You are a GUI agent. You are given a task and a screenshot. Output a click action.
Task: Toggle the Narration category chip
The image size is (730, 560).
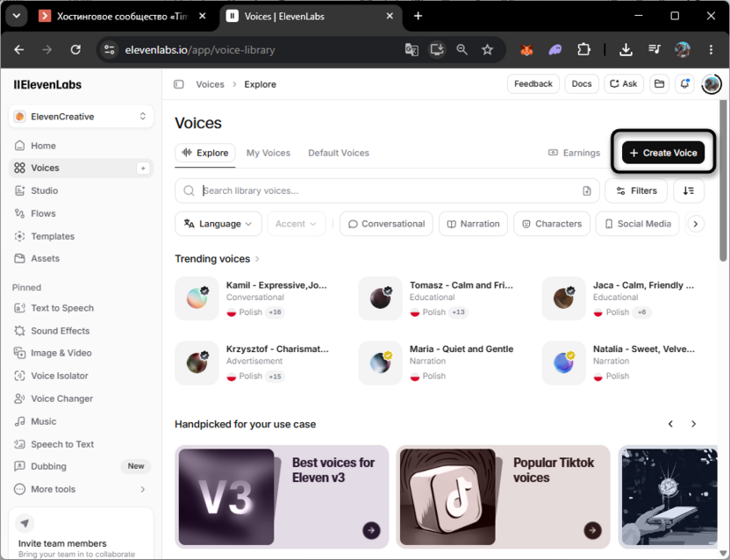(474, 224)
